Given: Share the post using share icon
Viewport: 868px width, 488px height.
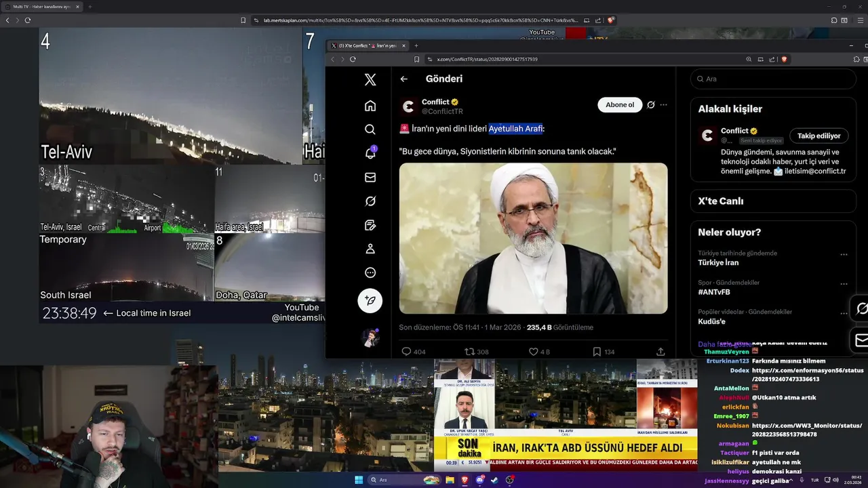Looking at the screenshot, I should (660, 352).
